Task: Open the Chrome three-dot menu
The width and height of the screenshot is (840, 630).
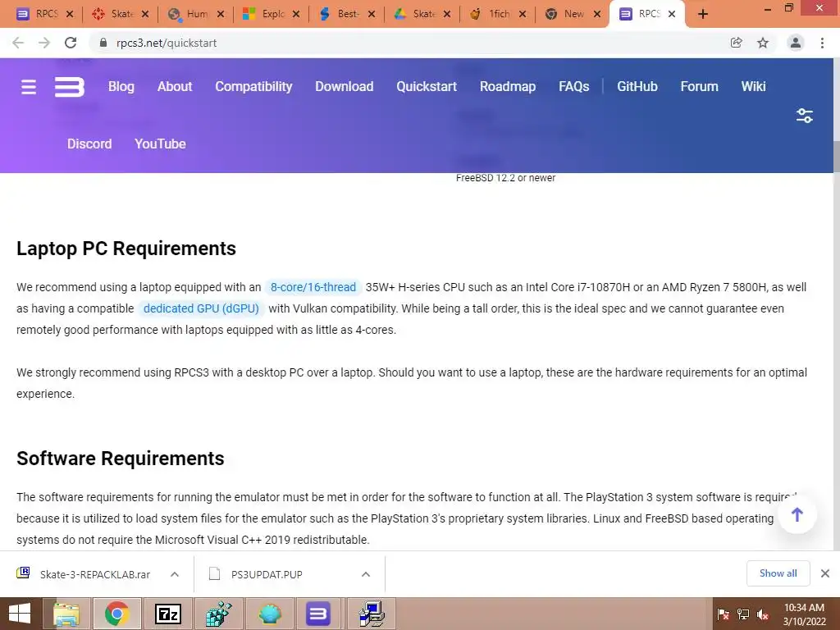Action: (822, 43)
